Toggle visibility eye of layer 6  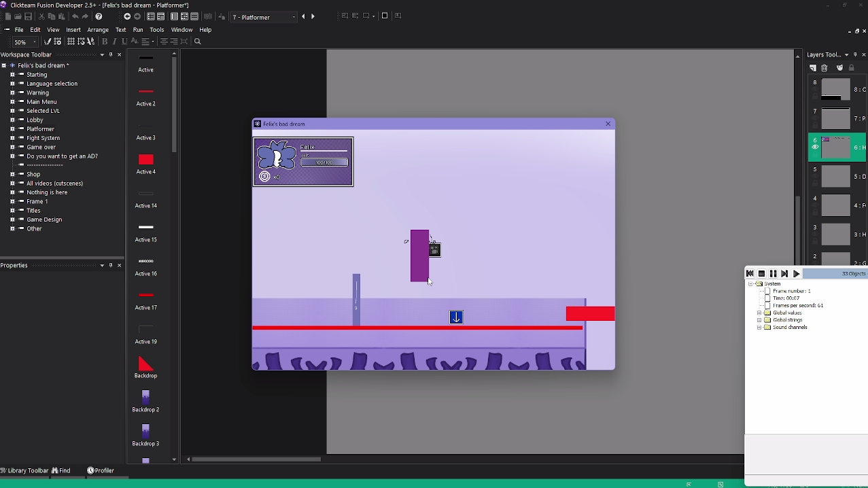click(x=815, y=147)
